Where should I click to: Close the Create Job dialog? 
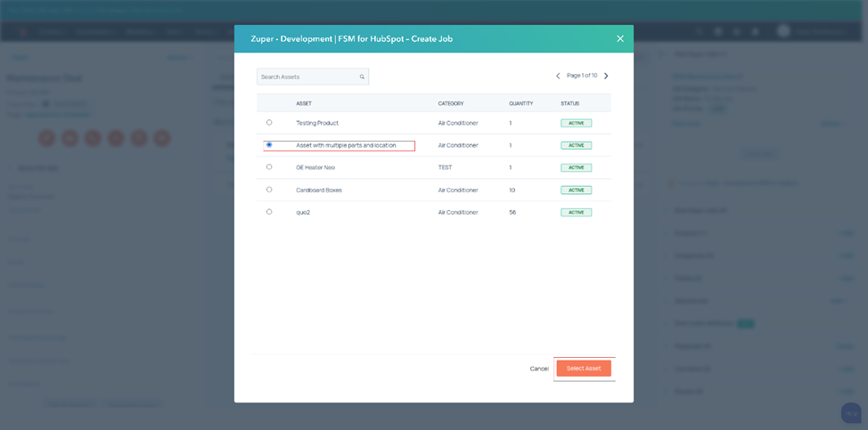click(x=620, y=38)
